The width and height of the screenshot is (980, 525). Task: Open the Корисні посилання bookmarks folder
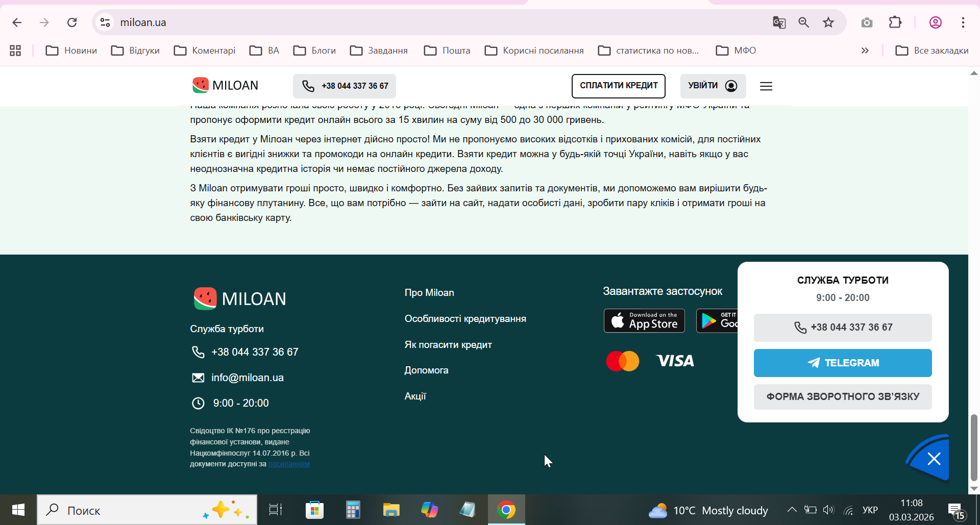pyautogui.click(x=534, y=51)
